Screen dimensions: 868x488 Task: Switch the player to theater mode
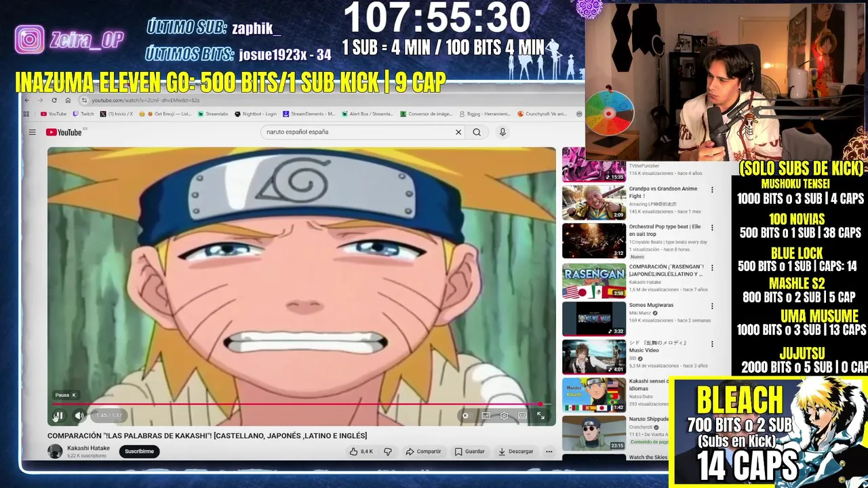pyautogui.click(x=522, y=415)
